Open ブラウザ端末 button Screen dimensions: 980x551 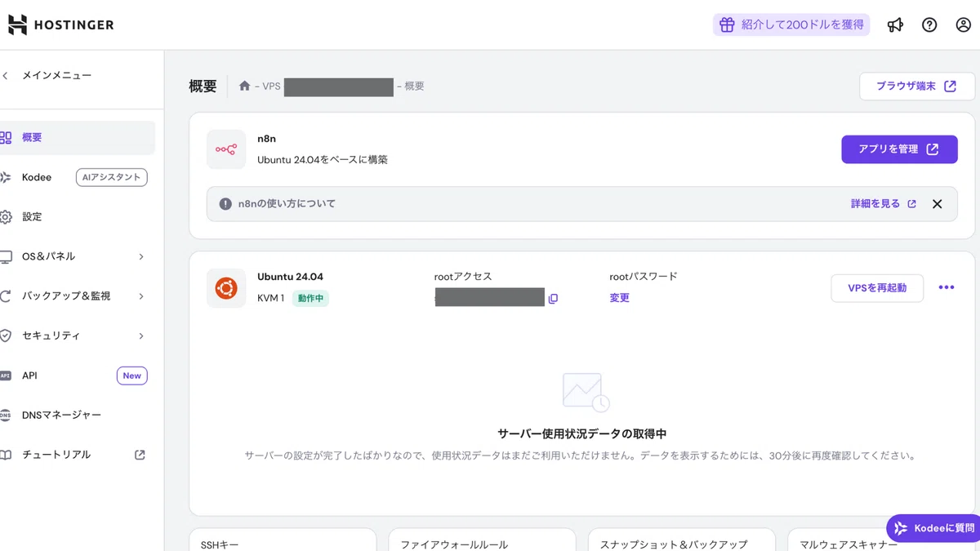917,86
